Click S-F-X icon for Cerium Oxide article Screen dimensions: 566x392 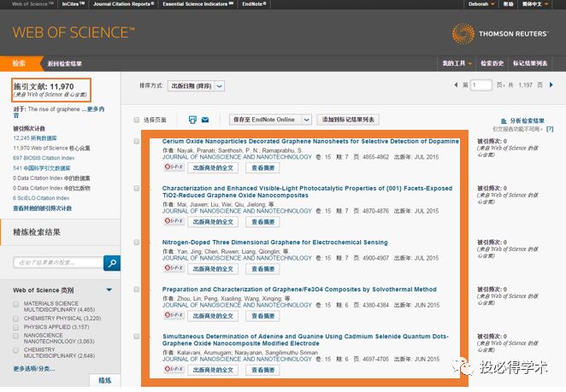[x=174, y=167]
